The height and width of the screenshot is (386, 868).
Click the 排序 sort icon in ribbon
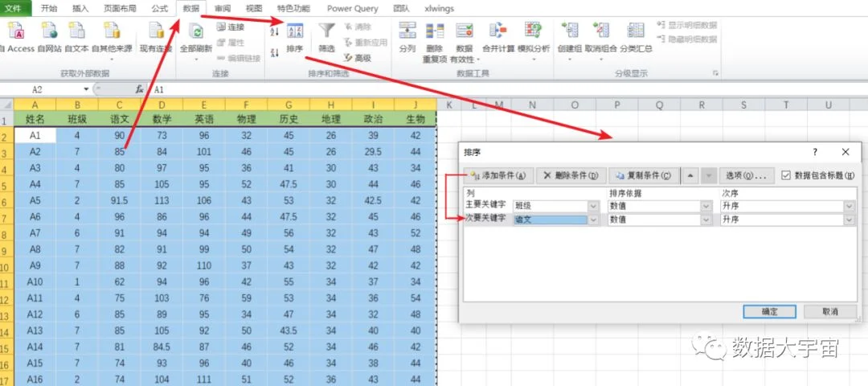click(x=295, y=31)
